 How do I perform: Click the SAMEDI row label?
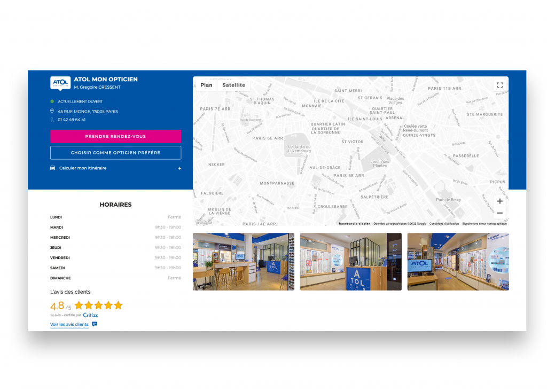pos(58,268)
